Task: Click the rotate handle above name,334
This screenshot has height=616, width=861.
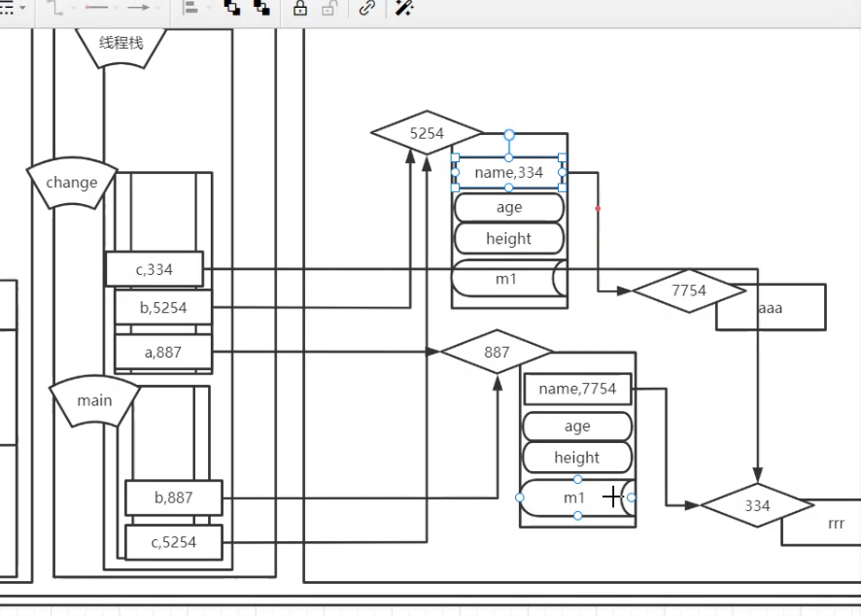Action: pos(509,134)
